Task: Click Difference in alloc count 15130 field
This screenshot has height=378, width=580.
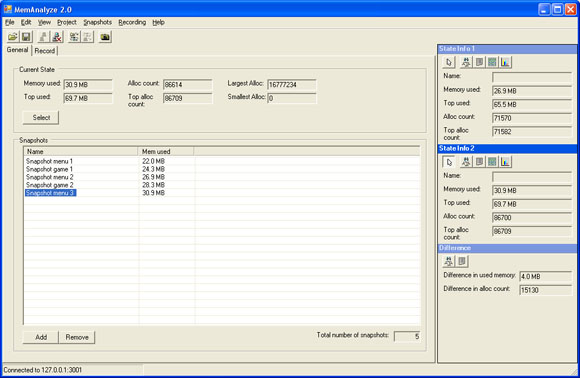Action: 546,290
